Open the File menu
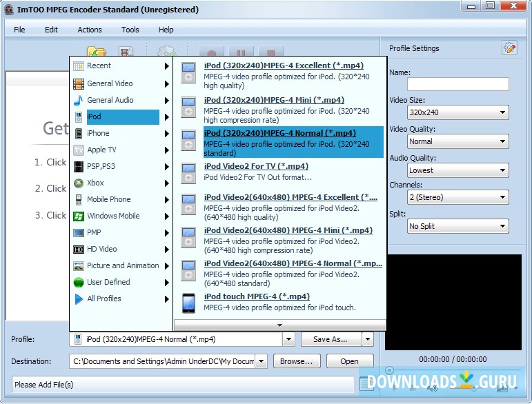Screen dimensions: 532x404 (19, 30)
